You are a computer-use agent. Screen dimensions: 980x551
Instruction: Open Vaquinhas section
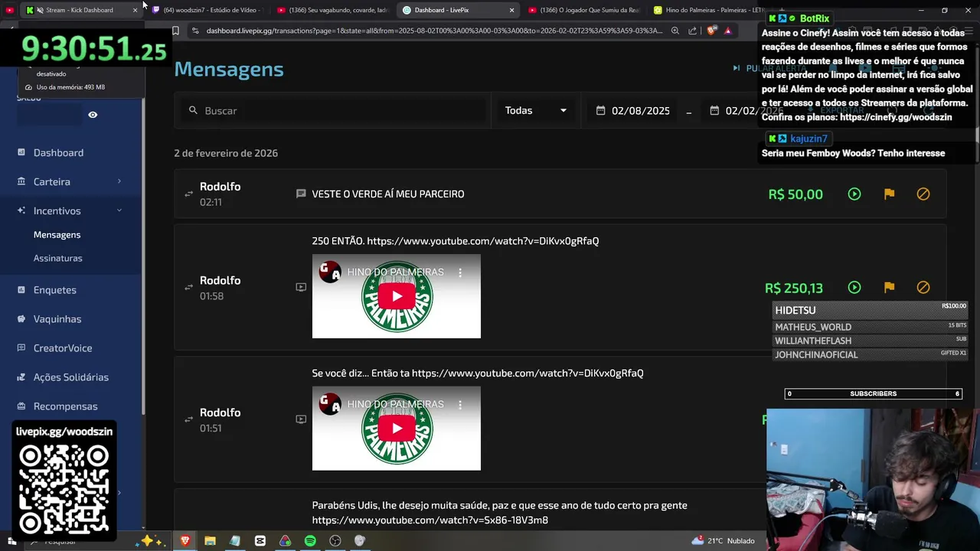tap(57, 319)
